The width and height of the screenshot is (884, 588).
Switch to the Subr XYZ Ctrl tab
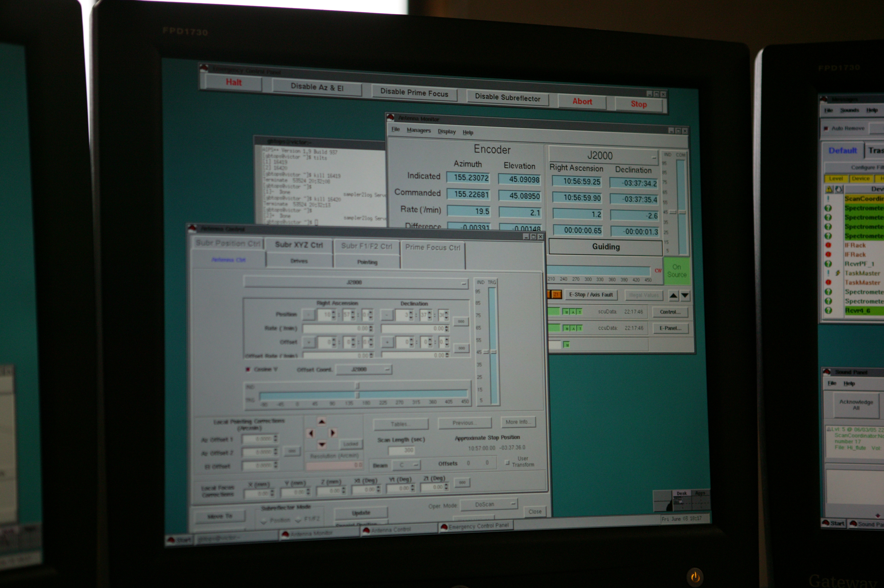click(299, 245)
